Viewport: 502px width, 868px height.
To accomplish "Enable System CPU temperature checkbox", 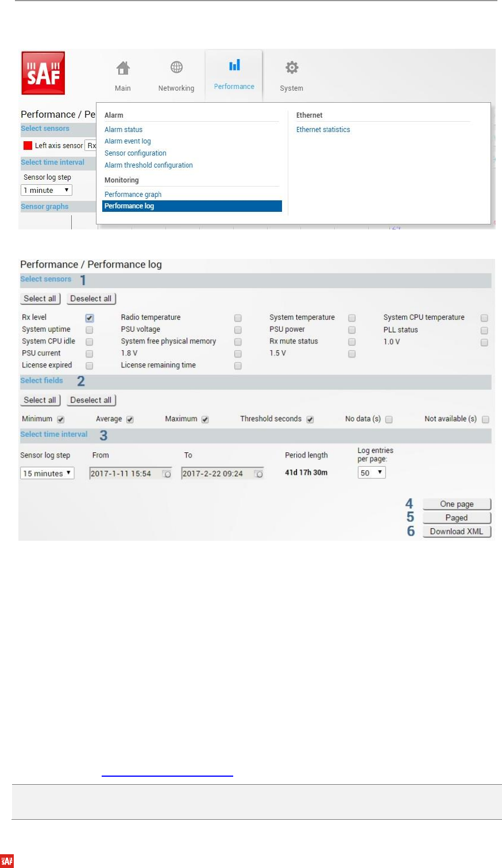I will click(484, 318).
